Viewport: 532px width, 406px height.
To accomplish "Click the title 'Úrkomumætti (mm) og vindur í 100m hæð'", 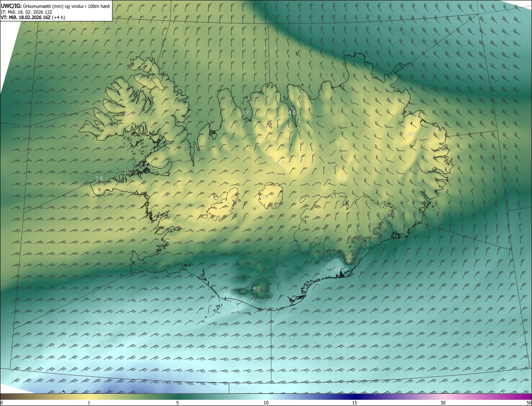I will [66, 6].
